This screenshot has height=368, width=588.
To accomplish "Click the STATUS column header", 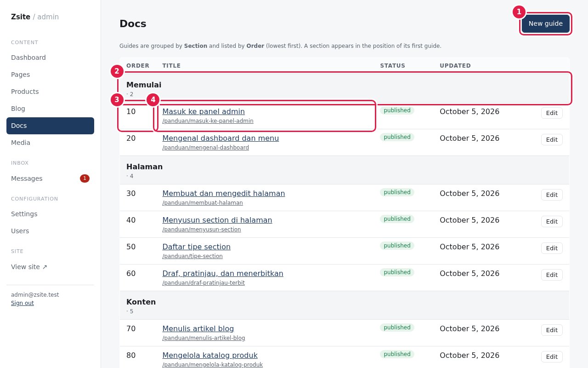I will click(x=393, y=66).
